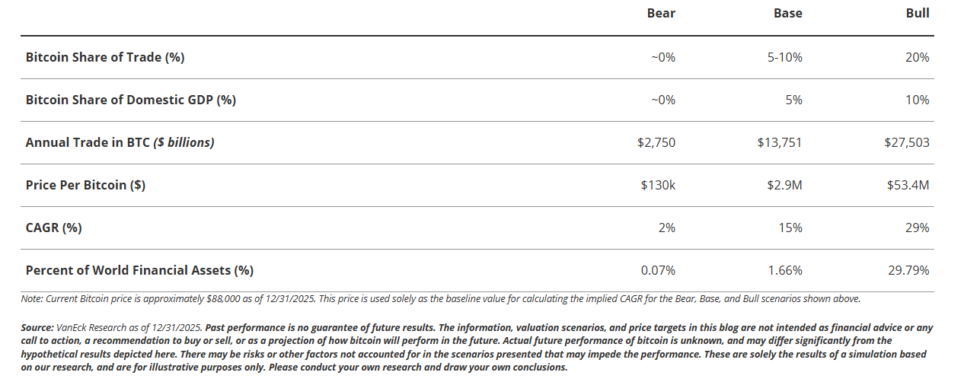The height and width of the screenshot is (382, 980).
Task: Click the $2.9M Base price cell
Action: (x=784, y=185)
